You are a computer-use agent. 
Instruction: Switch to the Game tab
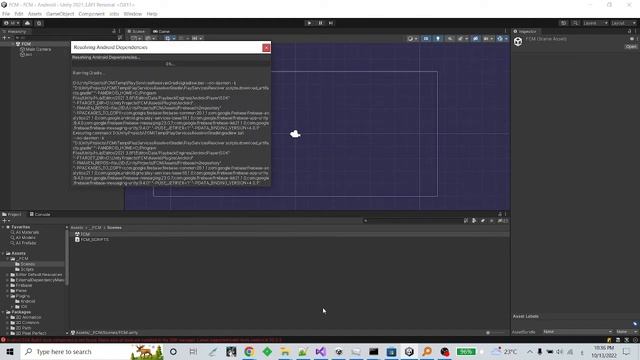pyautogui.click(x=162, y=31)
